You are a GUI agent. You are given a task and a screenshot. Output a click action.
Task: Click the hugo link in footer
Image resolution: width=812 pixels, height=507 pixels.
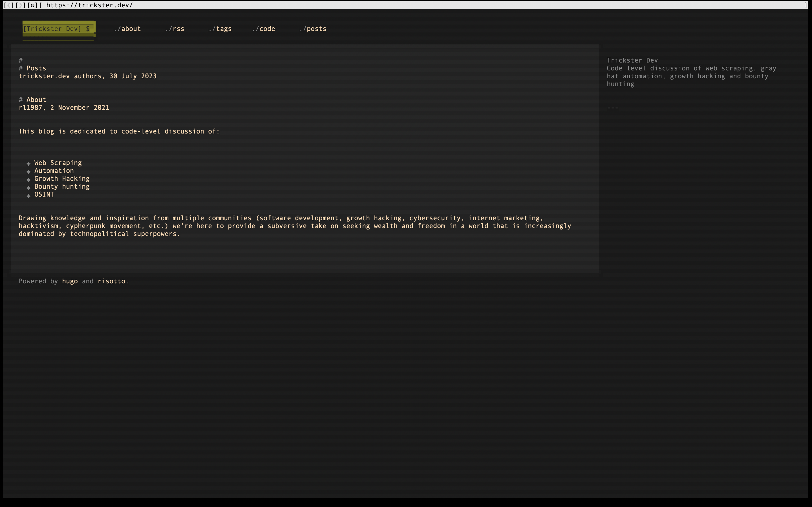[70, 281]
